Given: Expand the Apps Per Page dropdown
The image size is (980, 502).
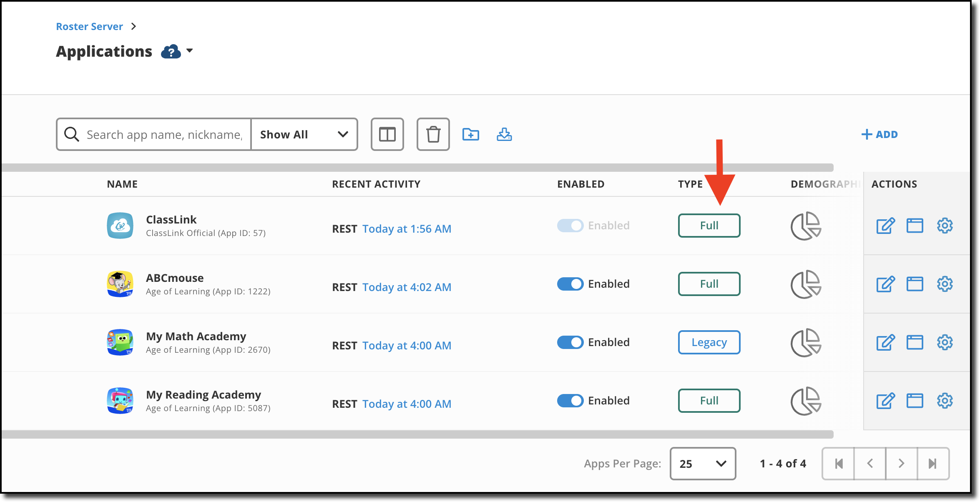Looking at the screenshot, I should 703,464.
